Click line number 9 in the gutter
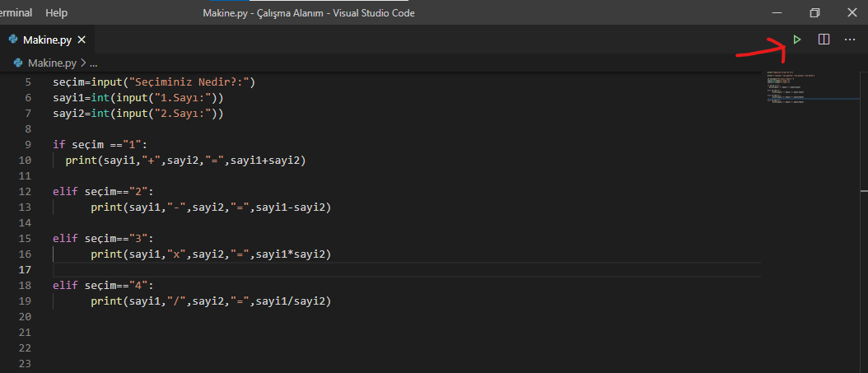 [28, 144]
